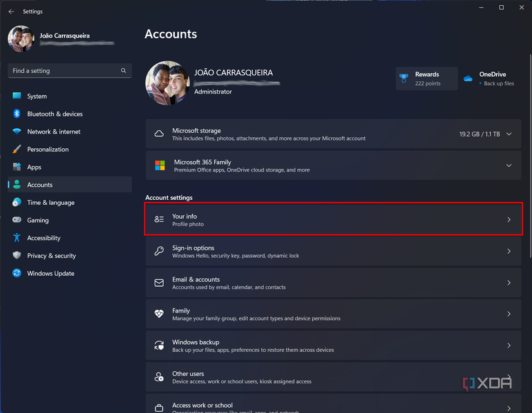Click the back arrow in Settings
Image resolution: width=532 pixels, height=413 pixels.
coord(11,12)
